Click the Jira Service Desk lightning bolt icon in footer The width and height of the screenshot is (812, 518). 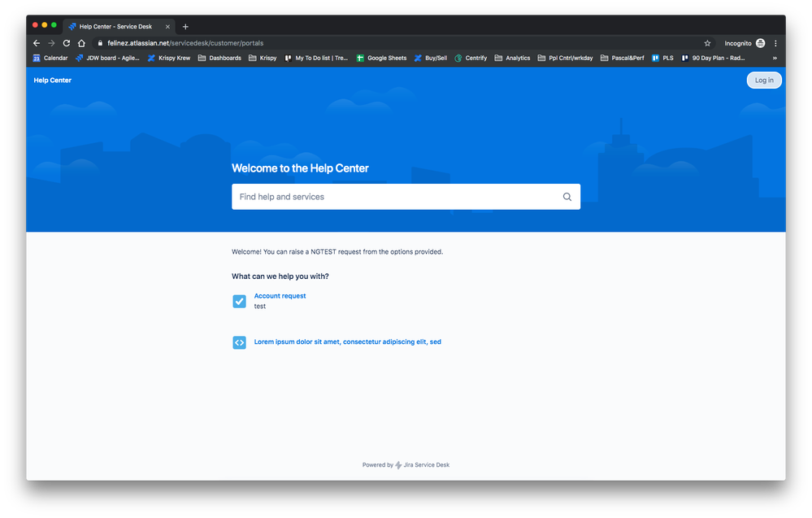(x=397, y=464)
